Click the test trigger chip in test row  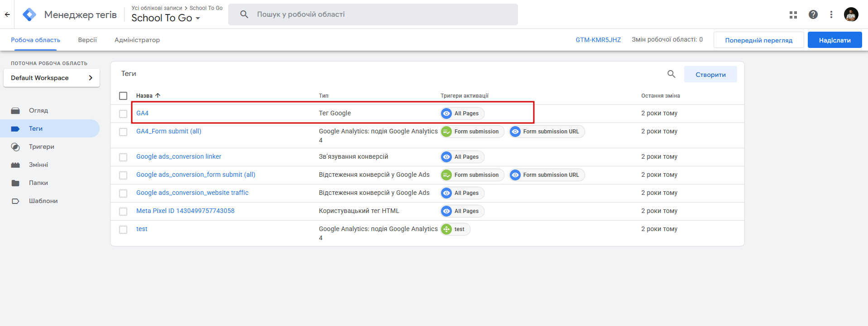point(455,229)
